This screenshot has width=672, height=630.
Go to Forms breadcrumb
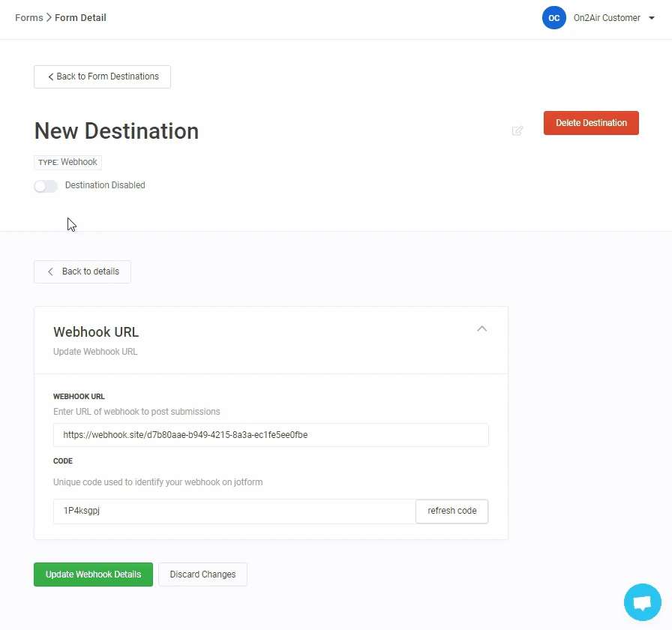pos(28,18)
